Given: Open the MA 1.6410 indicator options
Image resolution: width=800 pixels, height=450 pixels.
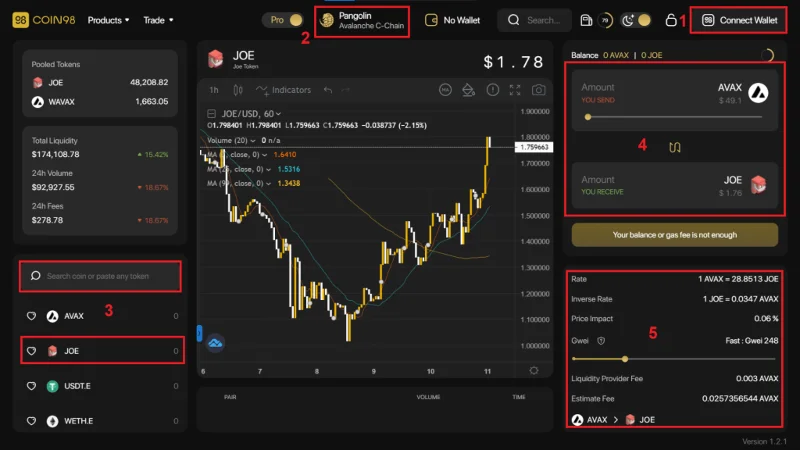Looking at the screenshot, I should (x=265, y=155).
